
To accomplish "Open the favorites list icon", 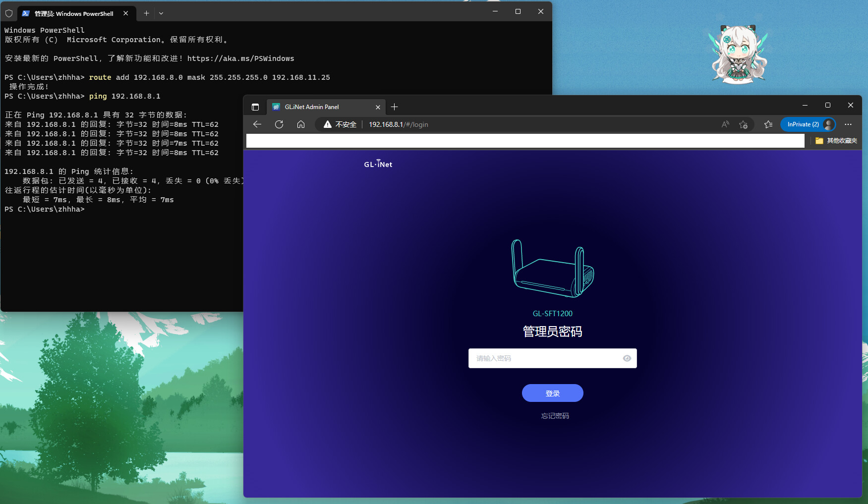I will click(768, 124).
